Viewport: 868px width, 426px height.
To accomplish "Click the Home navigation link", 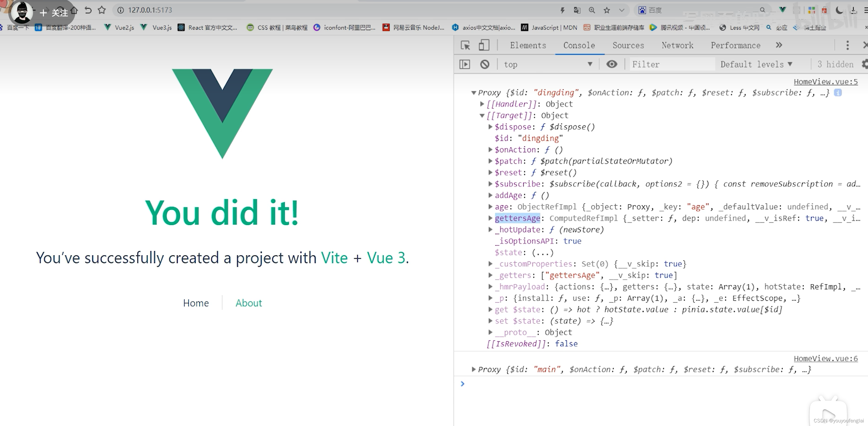I will (196, 303).
